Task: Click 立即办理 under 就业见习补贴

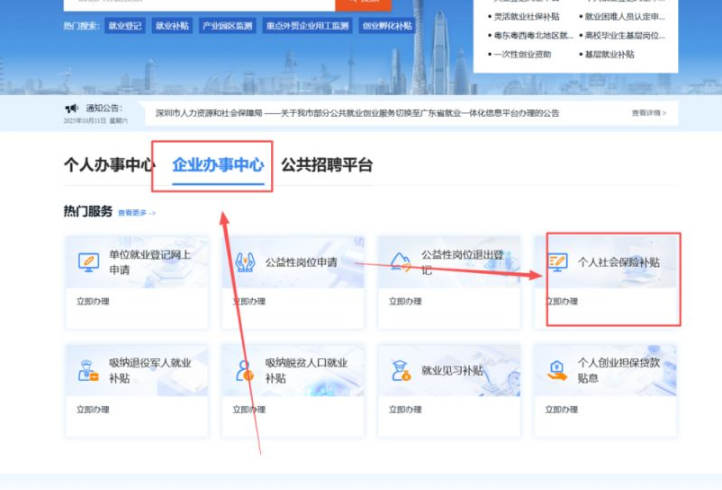Action: 405,409
